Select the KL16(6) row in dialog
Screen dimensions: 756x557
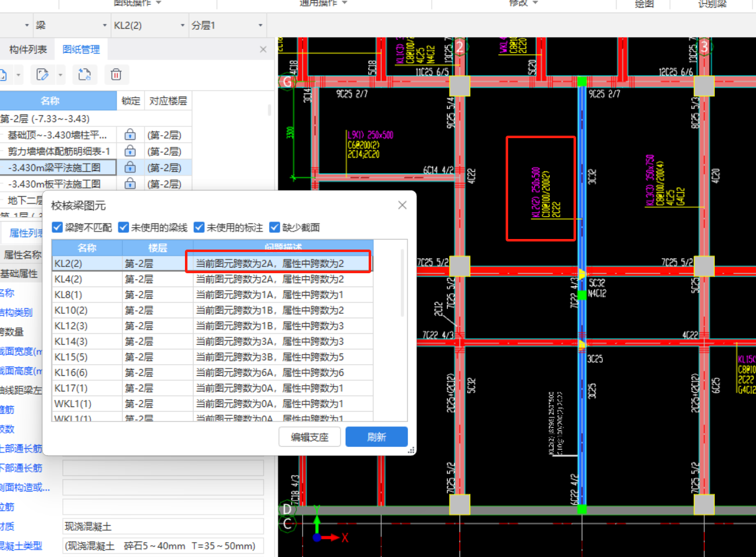click(x=212, y=372)
